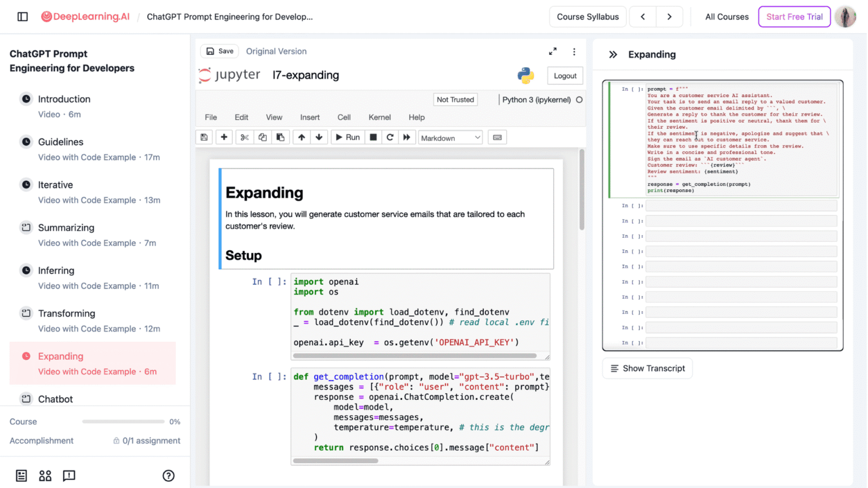Screen dimensions: 868x488
Task: Expand the notebook to full screen
Action: tap(553, 51)
